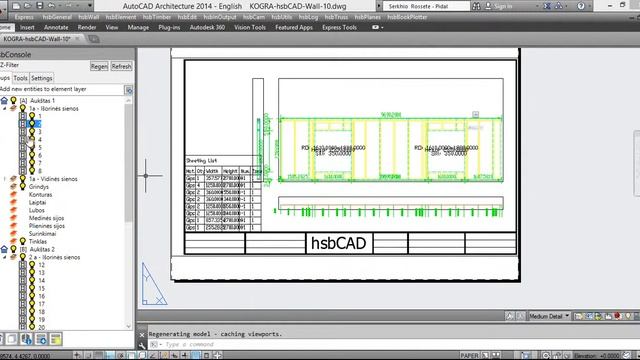This screenshot has width=640, height=360.
Task: Open the hsbWall menu
Action: [x=89, y=17]
